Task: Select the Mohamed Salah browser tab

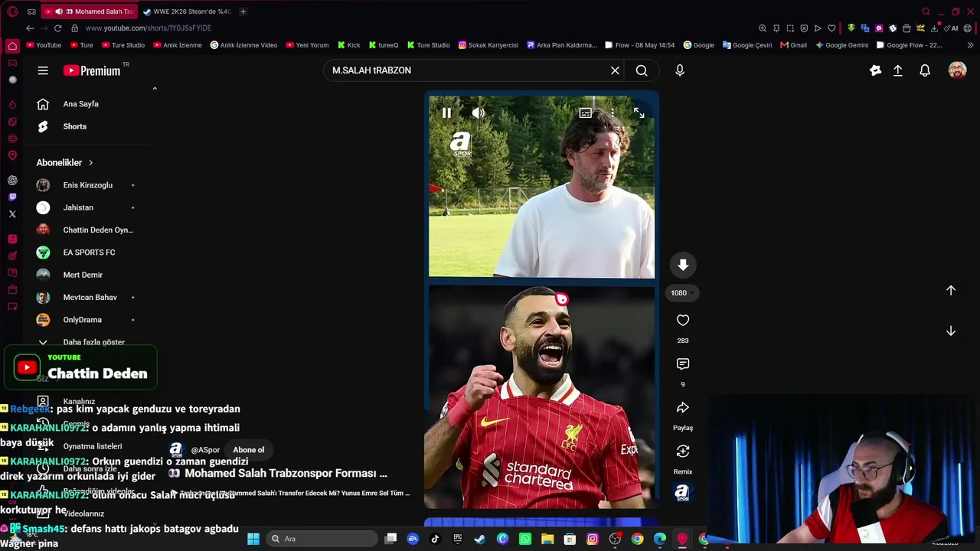Action: pos(88,11)
